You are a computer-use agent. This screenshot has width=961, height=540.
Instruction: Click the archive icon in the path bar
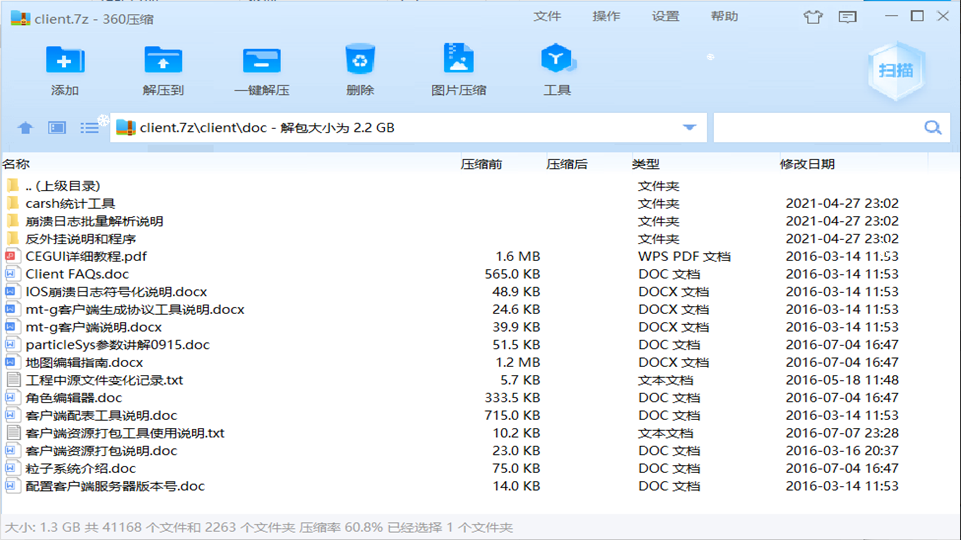126,127
